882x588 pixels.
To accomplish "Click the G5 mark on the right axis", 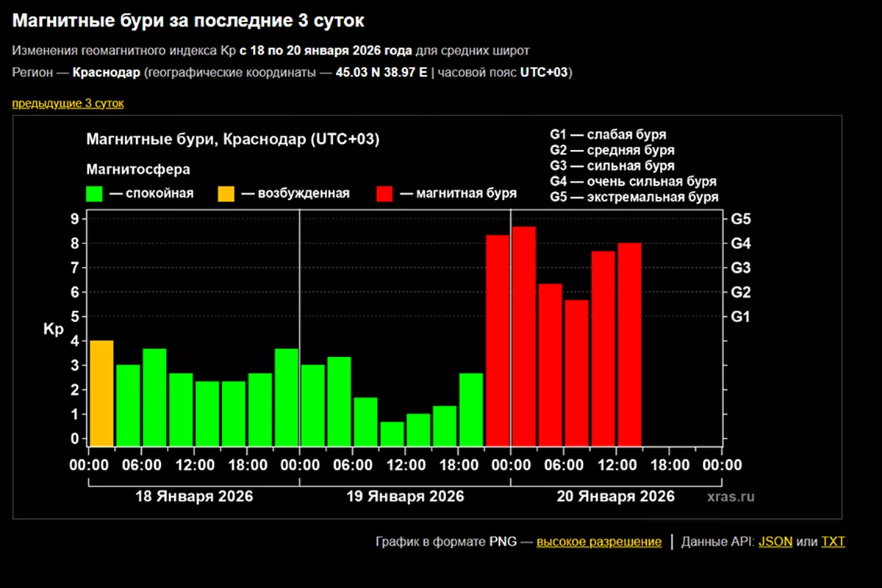I will point(740,219).
